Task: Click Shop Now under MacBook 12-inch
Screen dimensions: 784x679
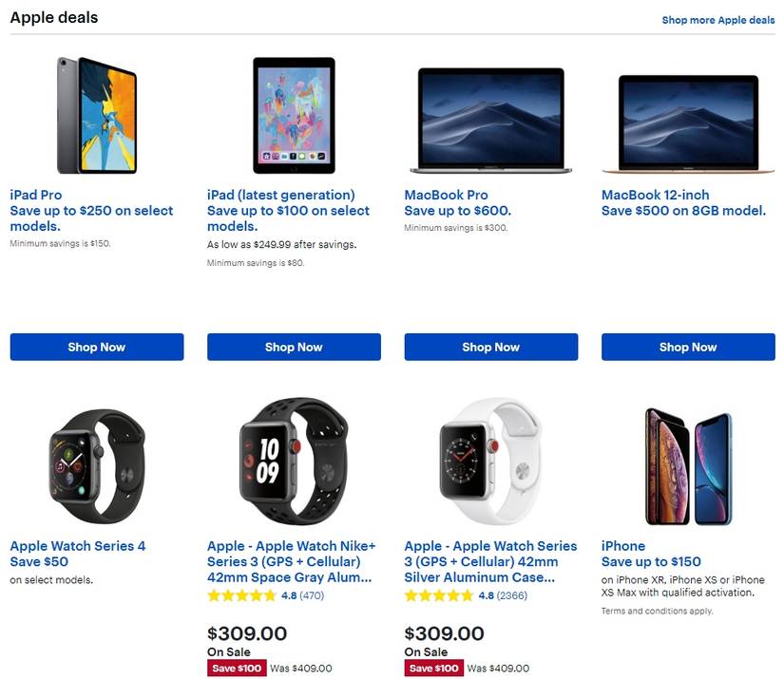Action: [x=686, y=347]
